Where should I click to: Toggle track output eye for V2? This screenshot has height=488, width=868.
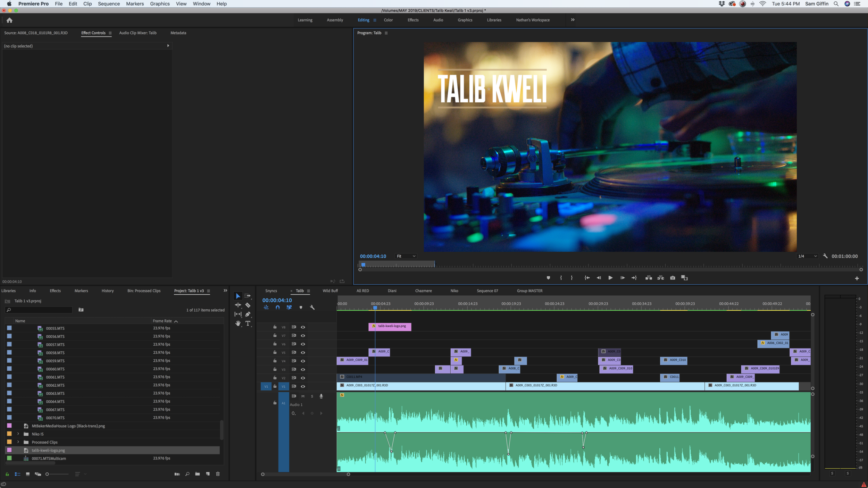[303, 378]
